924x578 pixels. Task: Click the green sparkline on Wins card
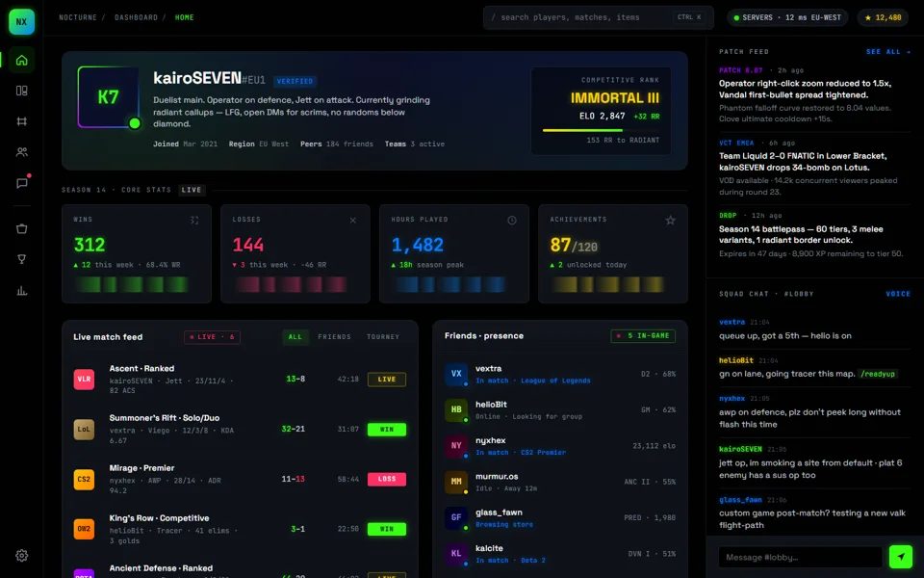click(x=133, y=284)
